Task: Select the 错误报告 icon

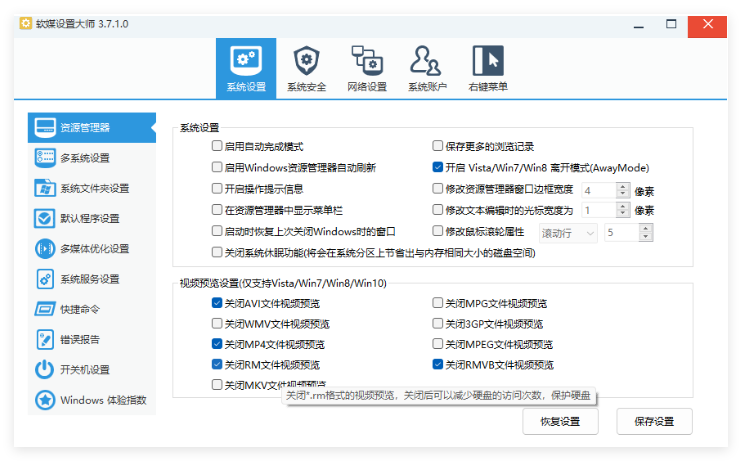Action: click(x=45, y=339)
